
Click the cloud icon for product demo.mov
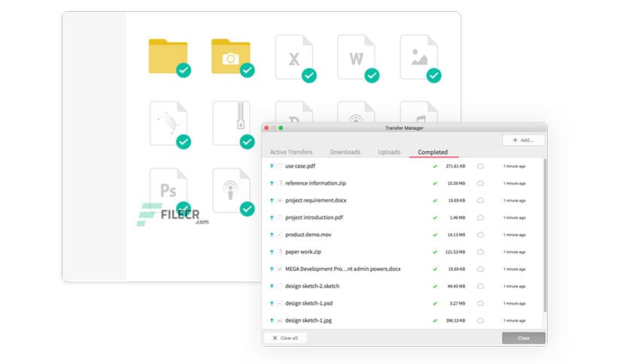pyautogui.click(x=480, y=235)
